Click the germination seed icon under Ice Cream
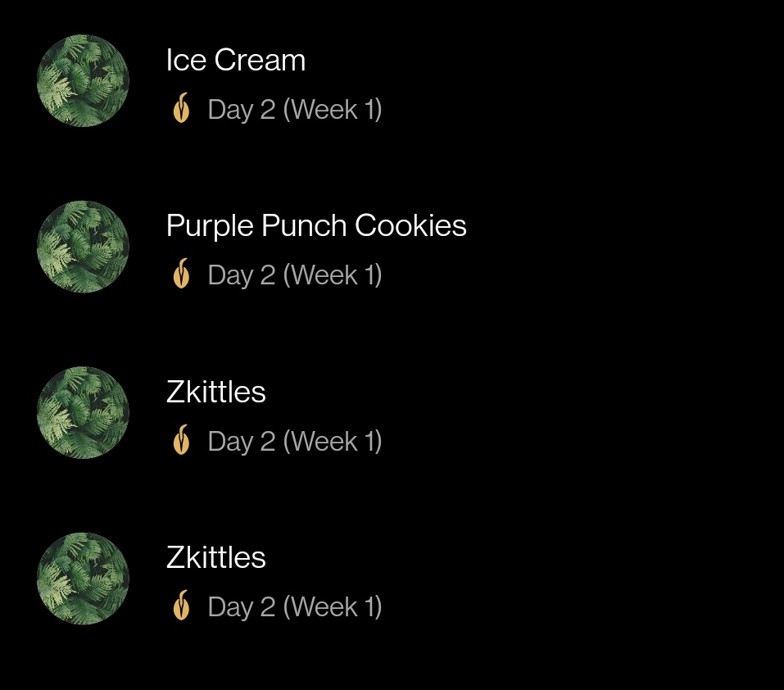 pyautogui.click(x=181, y=108)
